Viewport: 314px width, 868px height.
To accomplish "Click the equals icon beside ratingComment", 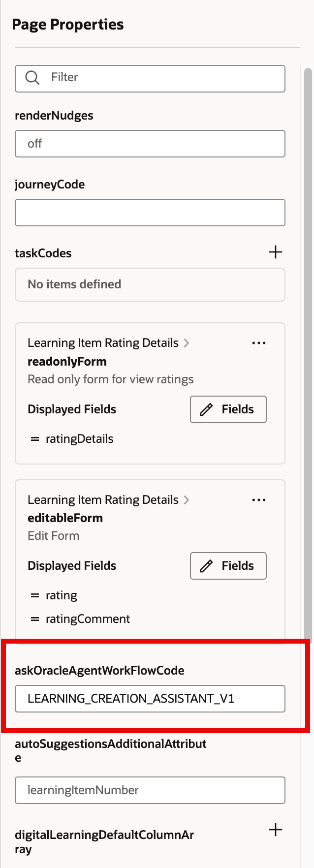I will click(x=34, y=619).
